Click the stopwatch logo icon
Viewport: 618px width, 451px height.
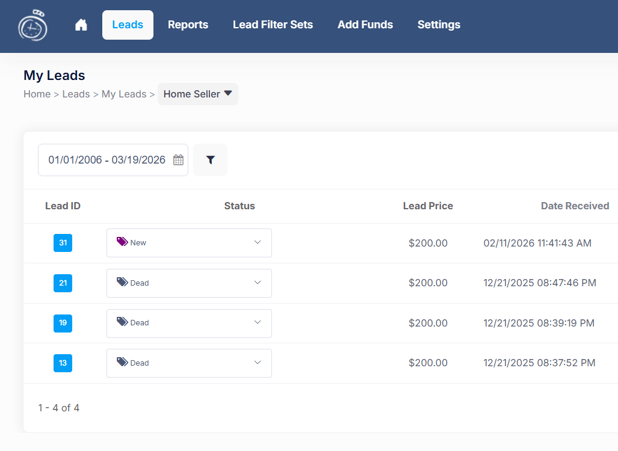33,26
